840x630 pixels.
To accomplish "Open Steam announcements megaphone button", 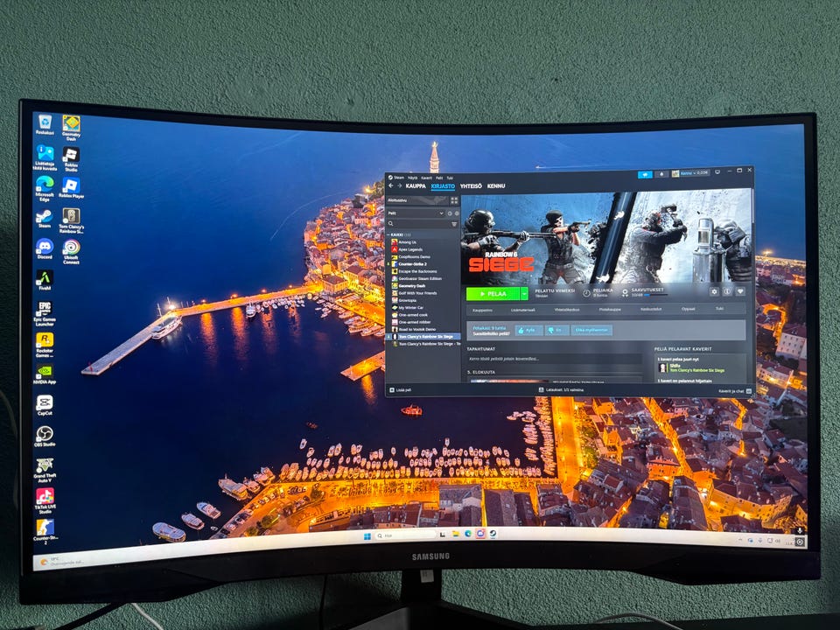I will click(645, 174).
